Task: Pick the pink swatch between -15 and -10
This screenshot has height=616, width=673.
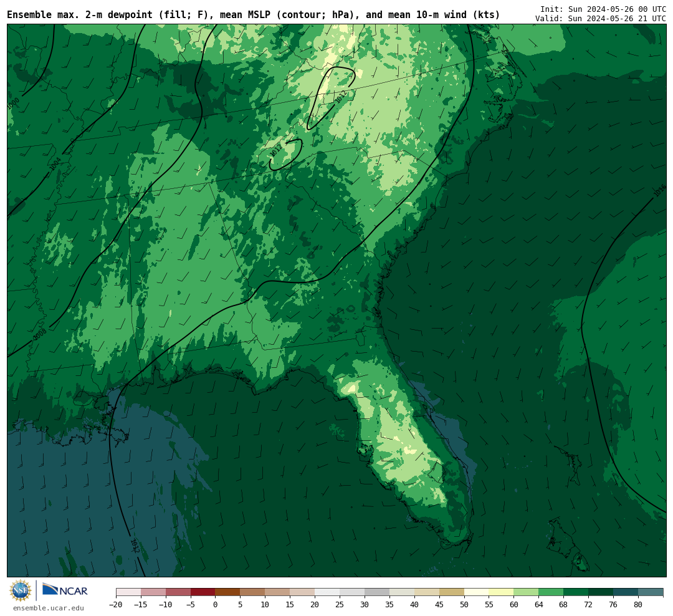Action: 153,592
